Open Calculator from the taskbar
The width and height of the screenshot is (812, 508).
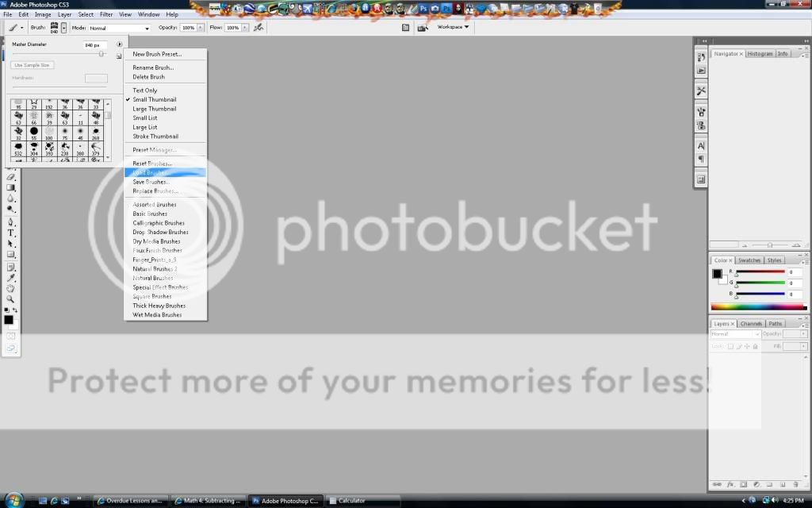(362, 501)
